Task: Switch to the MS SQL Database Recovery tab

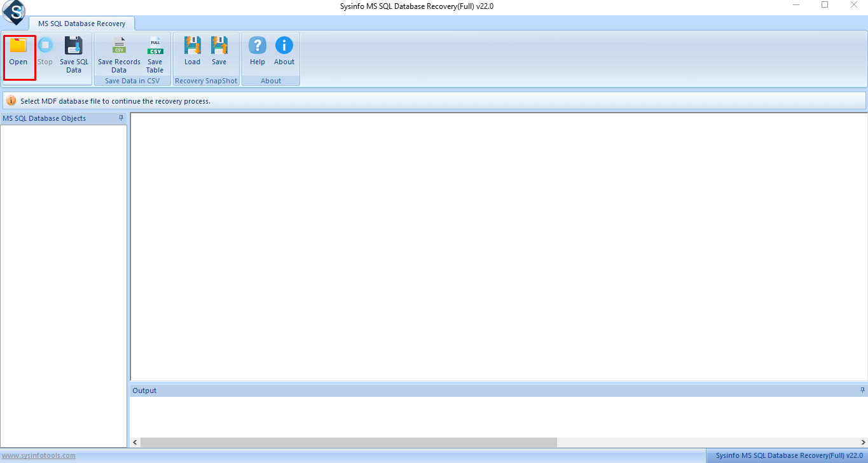Action: click(x=82, y=23)
